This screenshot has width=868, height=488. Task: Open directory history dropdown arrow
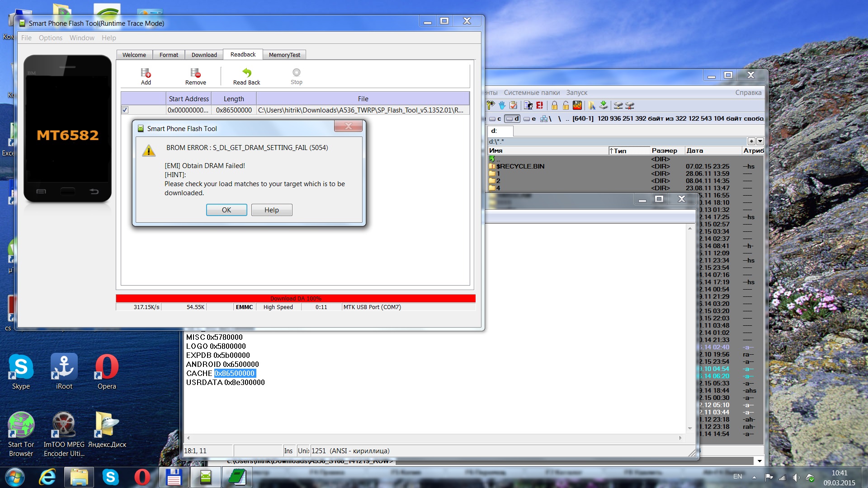[760, 141]
